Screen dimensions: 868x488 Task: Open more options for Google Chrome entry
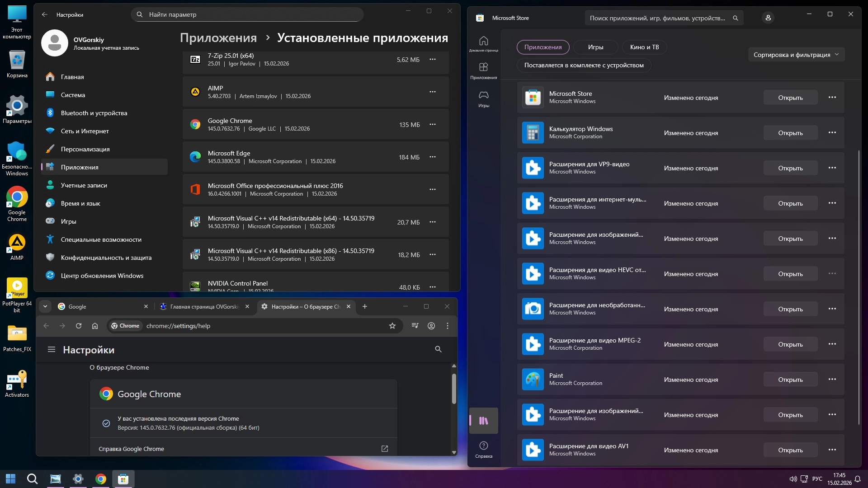pyautogui.click(x=432, y=124)
